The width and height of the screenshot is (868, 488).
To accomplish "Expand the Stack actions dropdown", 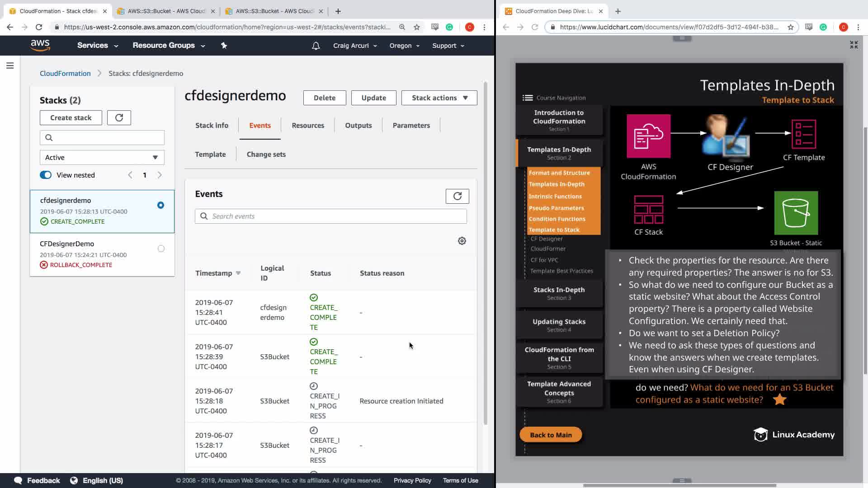I will coord(439,98).
